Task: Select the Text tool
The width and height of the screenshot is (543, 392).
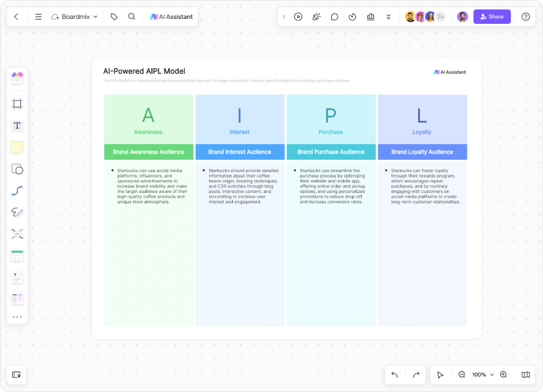Action: point(17,125)
